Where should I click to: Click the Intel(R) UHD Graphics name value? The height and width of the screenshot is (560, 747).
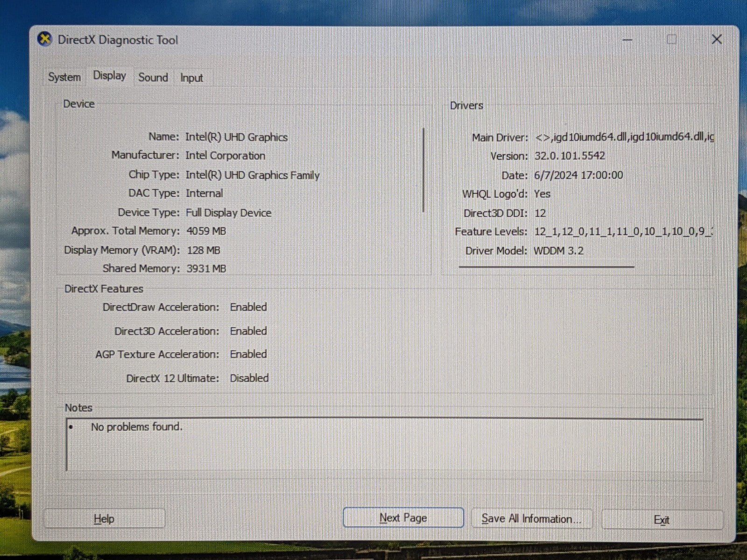(236, 137)
